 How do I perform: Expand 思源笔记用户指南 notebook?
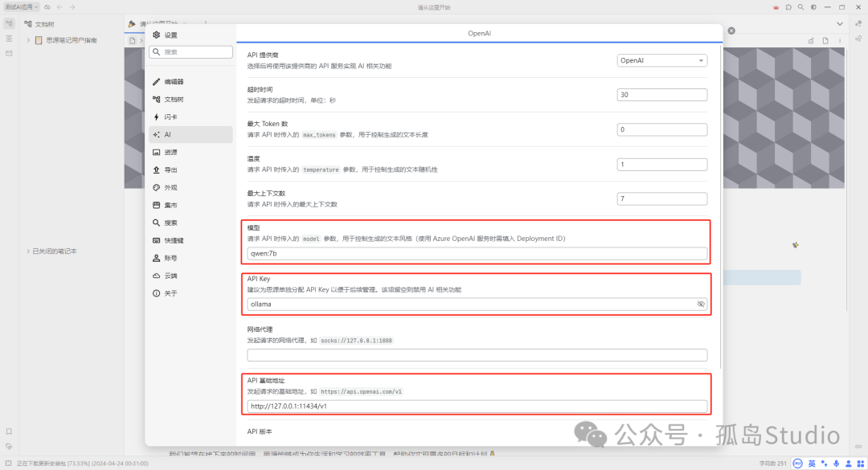pos(28,40)
